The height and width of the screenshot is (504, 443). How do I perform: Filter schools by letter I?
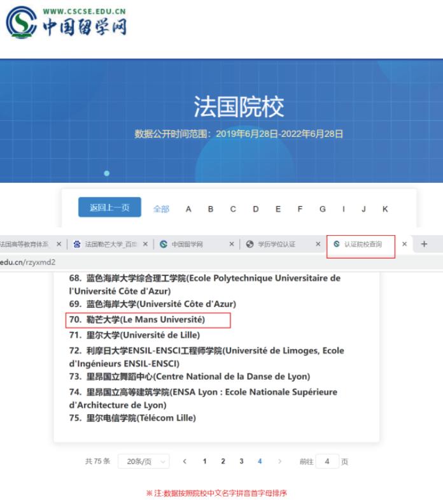click(x=344, y=209)
